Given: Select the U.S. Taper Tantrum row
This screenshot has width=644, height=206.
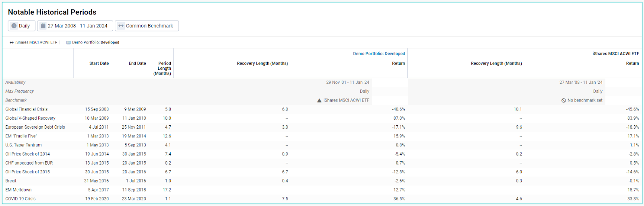Looking at the screenshot, I should [x=23, y=145].
